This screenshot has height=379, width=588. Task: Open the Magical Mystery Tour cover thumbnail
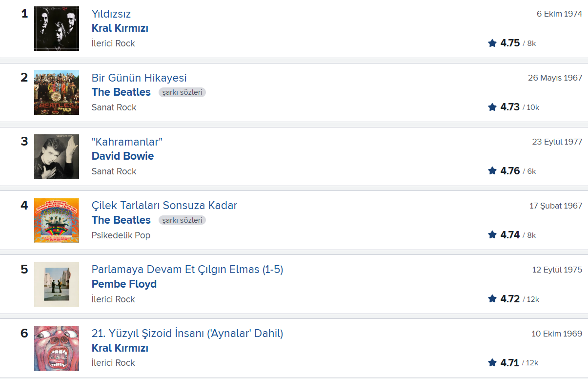coord(57,221)
